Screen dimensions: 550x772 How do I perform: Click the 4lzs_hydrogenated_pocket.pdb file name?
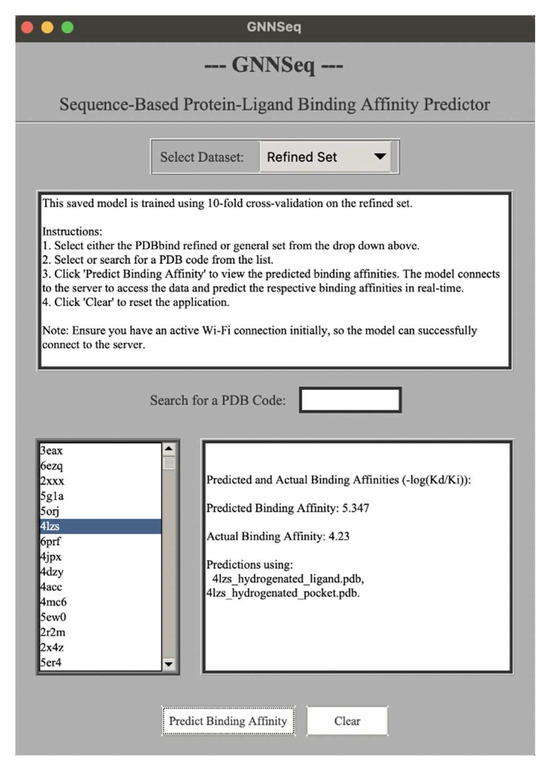(x=283, y=593)
